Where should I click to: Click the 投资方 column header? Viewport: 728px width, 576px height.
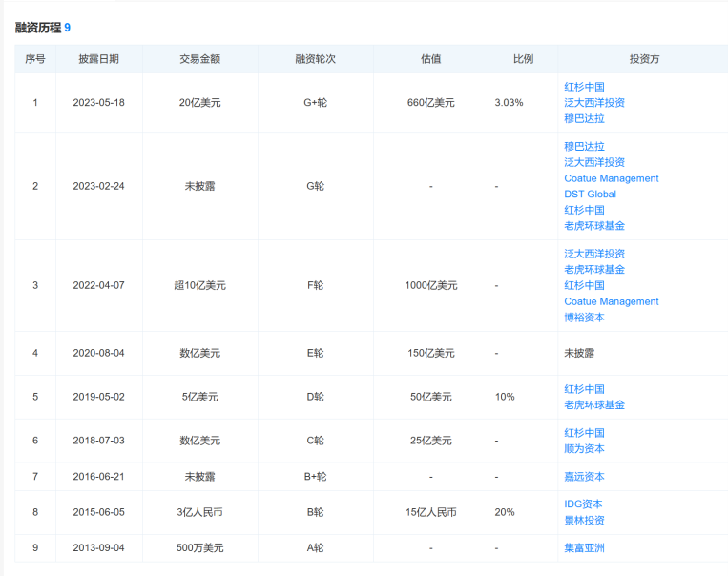644,59
